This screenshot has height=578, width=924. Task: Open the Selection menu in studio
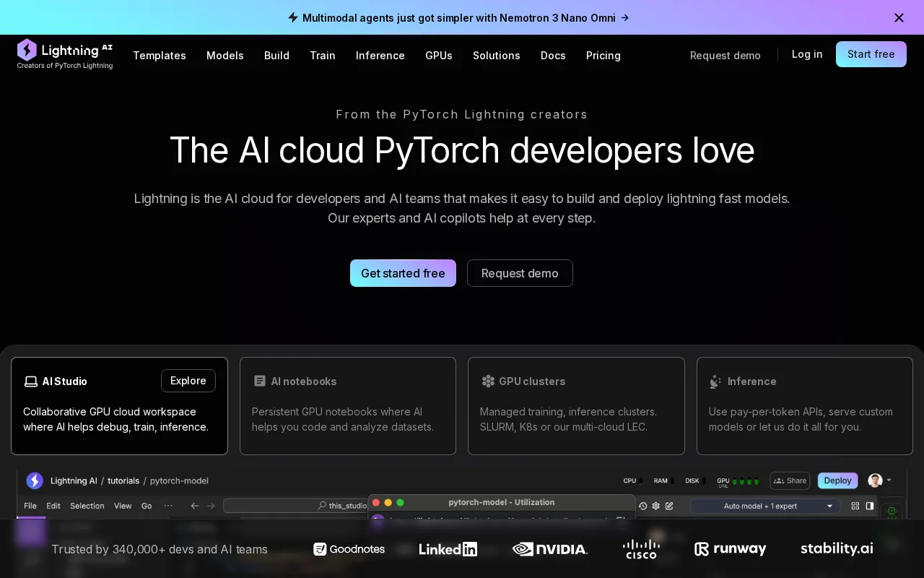[87, 506]
